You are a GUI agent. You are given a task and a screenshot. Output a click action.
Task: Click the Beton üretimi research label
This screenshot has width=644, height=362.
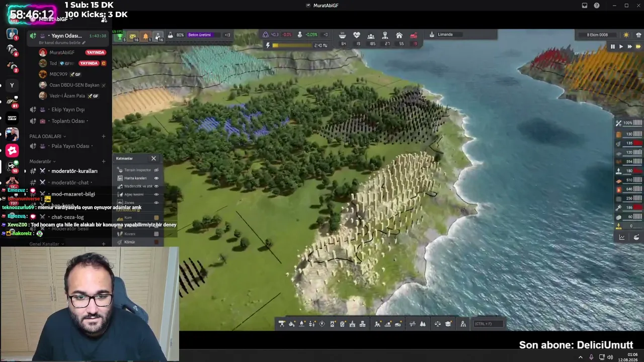(200, 35)
